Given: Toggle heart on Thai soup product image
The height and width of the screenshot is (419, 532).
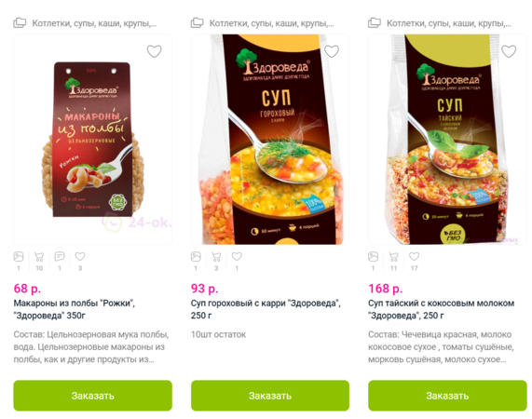Looking at the screenshot, I should 509,51.
